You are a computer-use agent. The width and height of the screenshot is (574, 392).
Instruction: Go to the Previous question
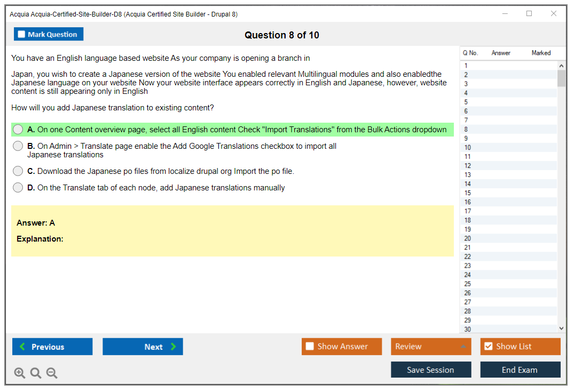(x=52, y=347)
